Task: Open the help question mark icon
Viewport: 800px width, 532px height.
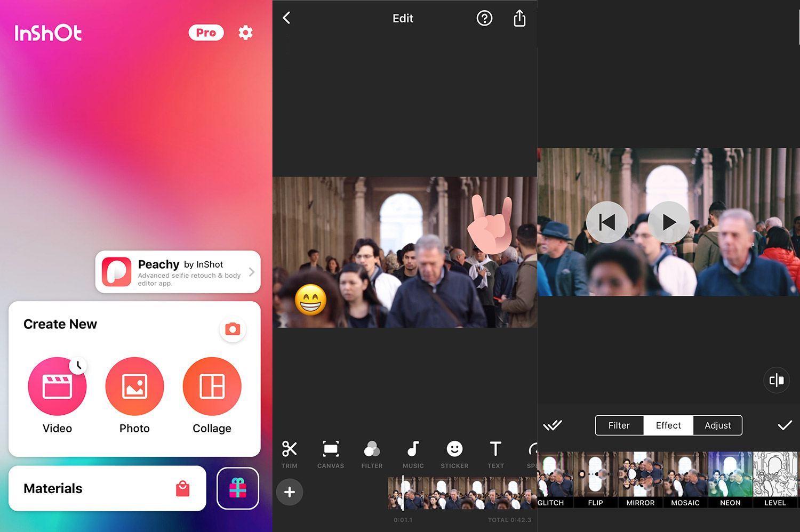Action: coord(484,18)
